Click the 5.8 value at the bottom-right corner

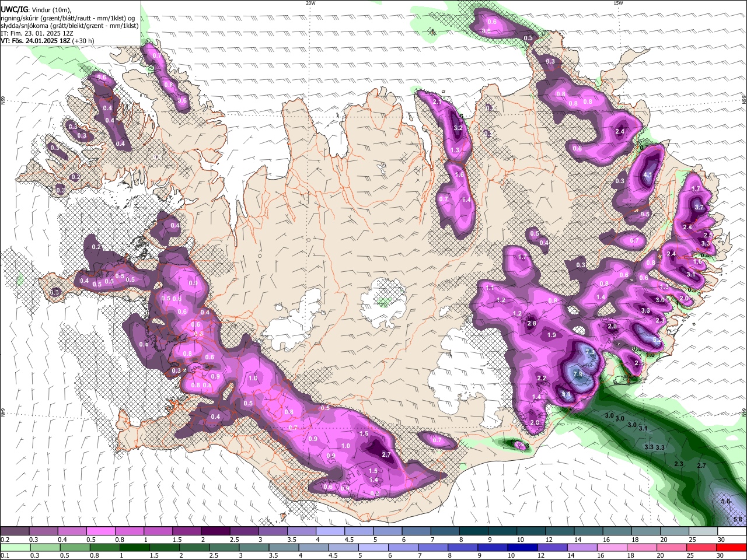click(738, 519)
